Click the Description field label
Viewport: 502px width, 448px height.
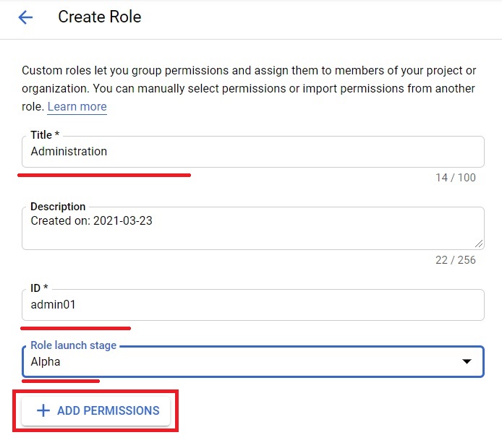point(58,207)
